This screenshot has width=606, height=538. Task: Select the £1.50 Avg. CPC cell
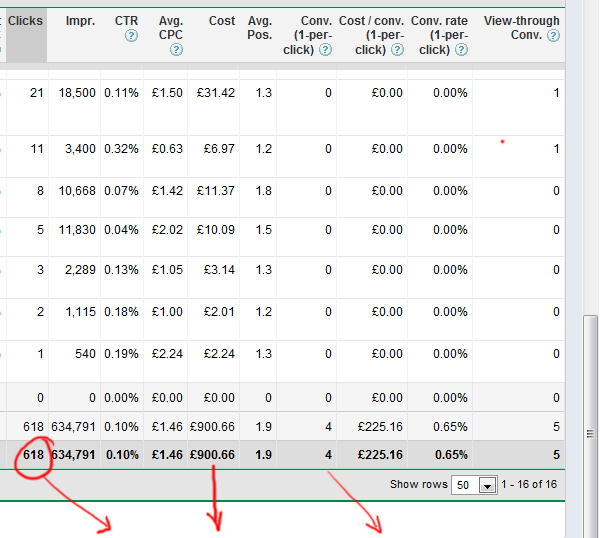tap(167, 93)
